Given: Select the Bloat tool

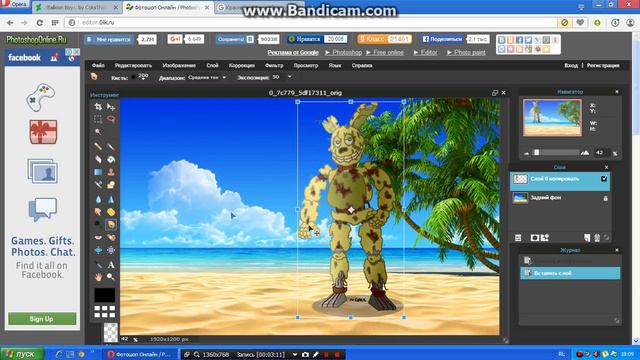Looking at the screenshot, I should tap(98, 250).
